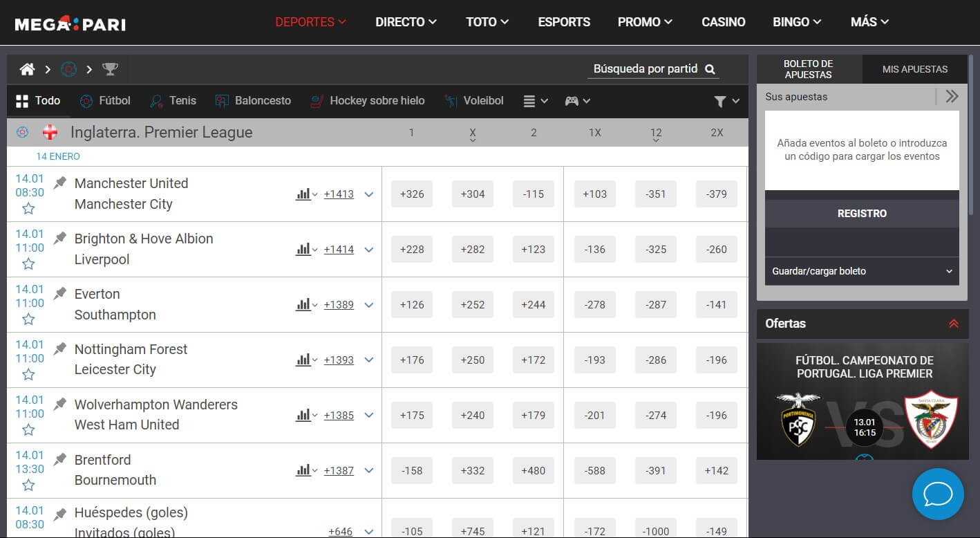Viewport: 980px width, 538px height.
Task: Favorite the Everton vs Southampton star
Action: click(x=28, y=319)
